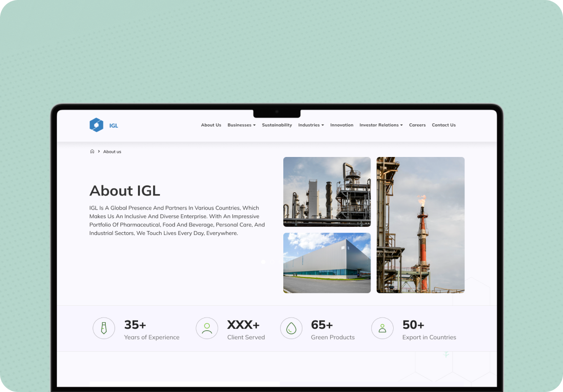This screenshot has height=392, width=563.
Task: Click the tie icon for Years of Experience
Action: pos(104,328)
